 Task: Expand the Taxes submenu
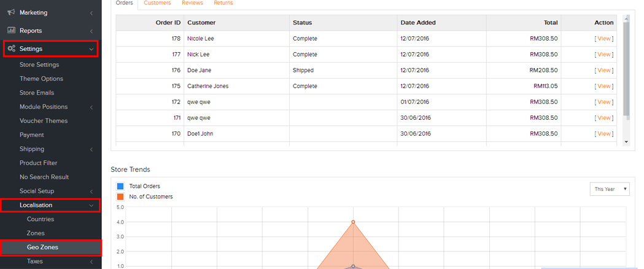point(91,262)
